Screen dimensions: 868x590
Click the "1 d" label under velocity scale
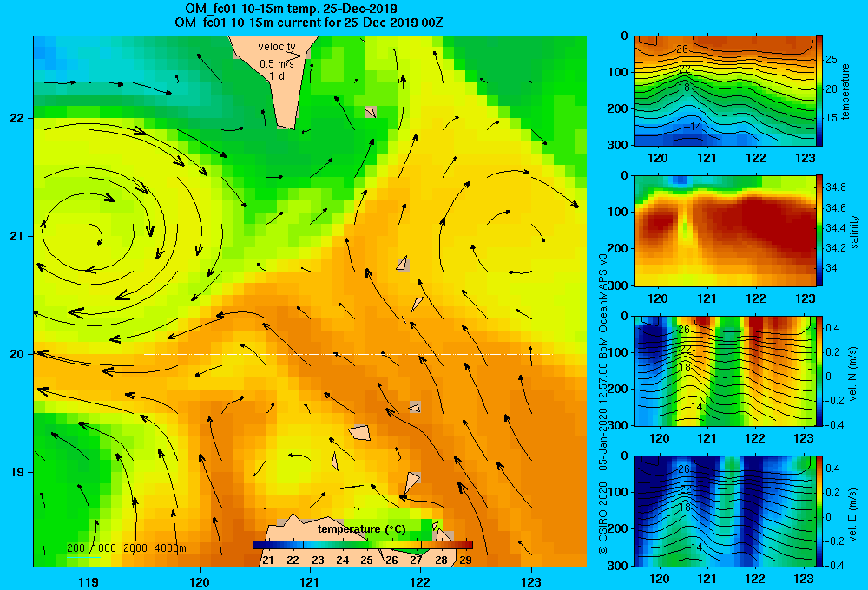point(277,75)
